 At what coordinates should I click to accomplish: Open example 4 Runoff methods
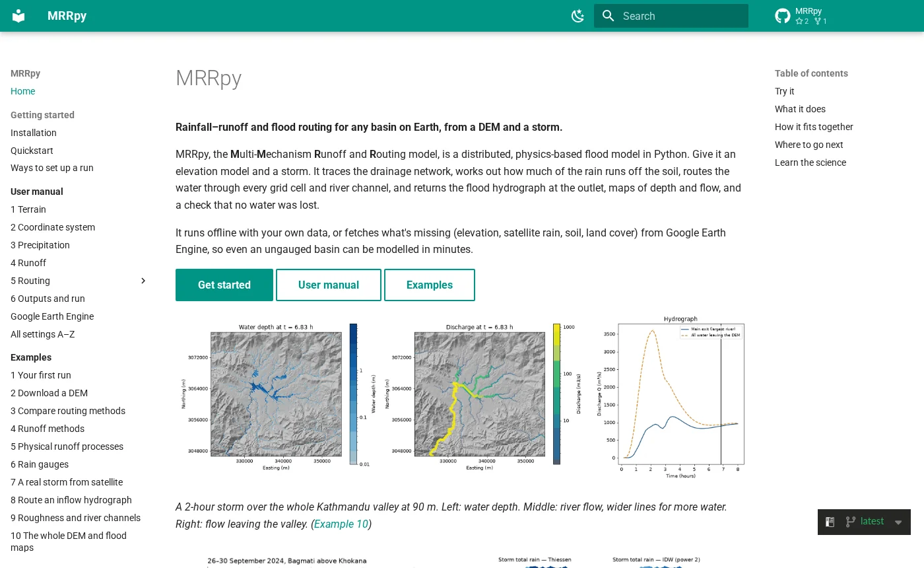(x=48, y=429)
